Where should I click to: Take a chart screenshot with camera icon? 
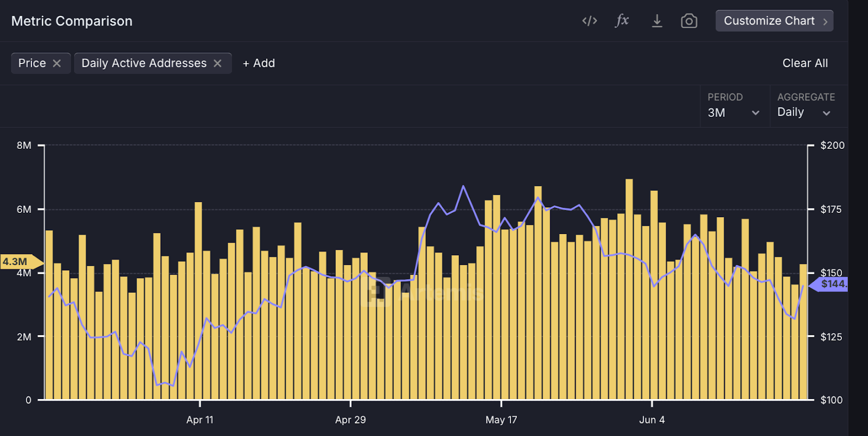point(689,21)
